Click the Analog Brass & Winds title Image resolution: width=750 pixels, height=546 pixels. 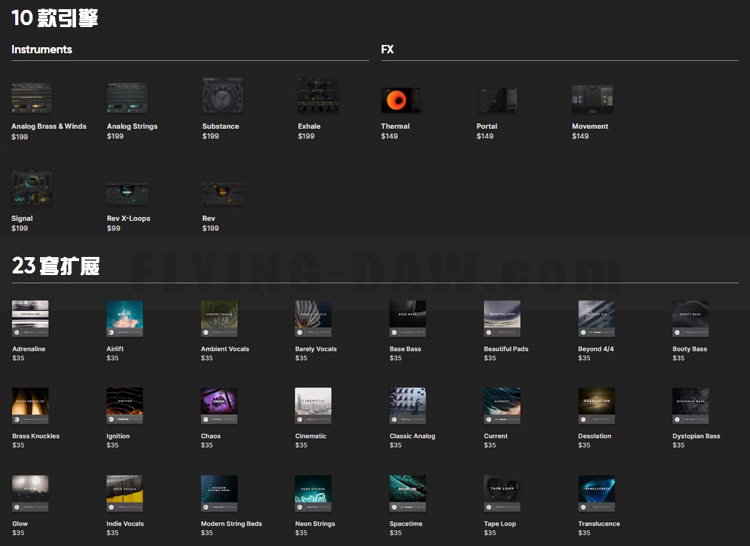(49, 126)
